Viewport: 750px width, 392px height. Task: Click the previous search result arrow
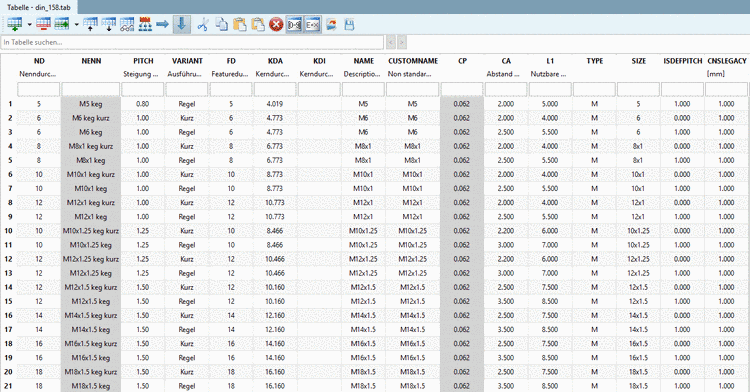click(391, 42)
